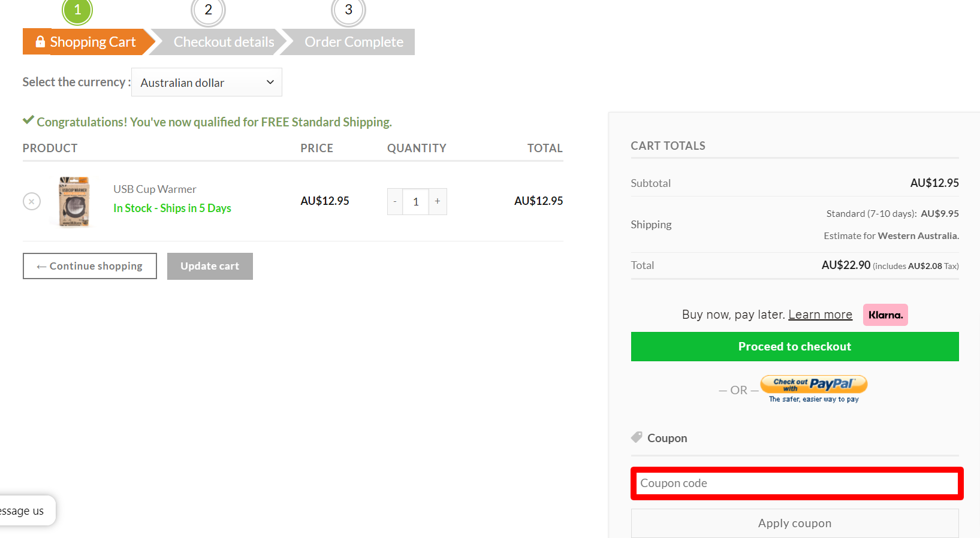The image size is (980, 538).
Task: Remove USB Cup Warmer from cart
Action: click(x=32, y=201)
